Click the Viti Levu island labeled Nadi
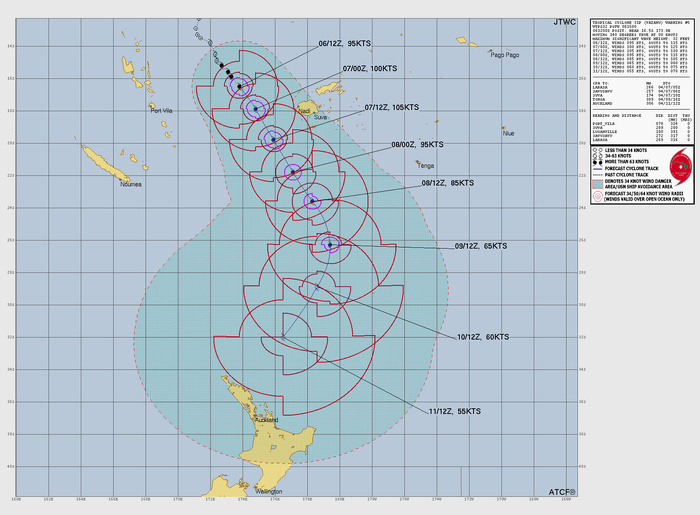Viewport: 700px width, 515px height. pyautogui.click(x=308, y=108)
